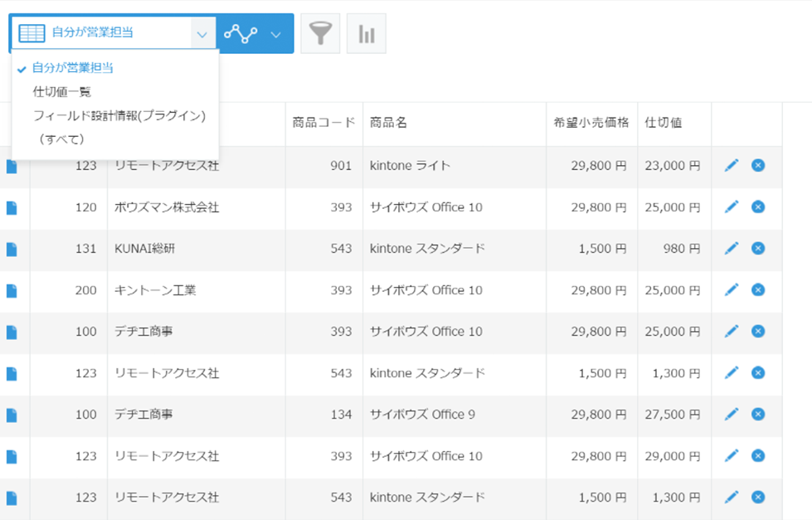This screenshot has width=812, height=520.
Task: Click the 商品名 column header
Action: tap(388, 123)
